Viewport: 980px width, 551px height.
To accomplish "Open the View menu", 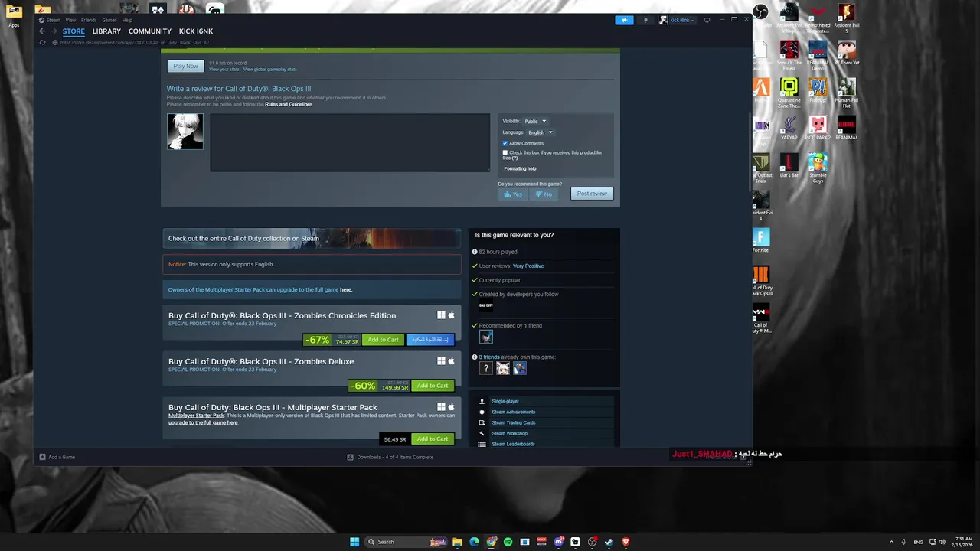I will pyautogui.click(x=70, y=20).
